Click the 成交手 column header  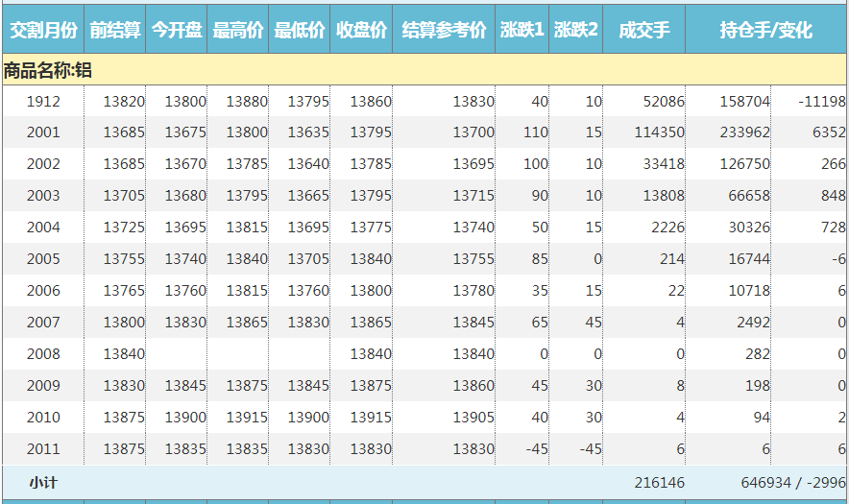pos(643,30)
